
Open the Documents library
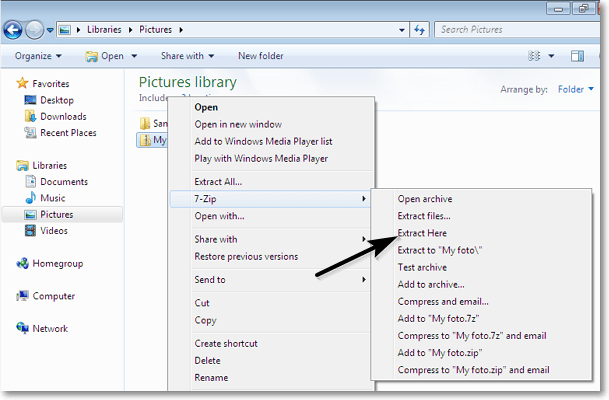[64, 182]
